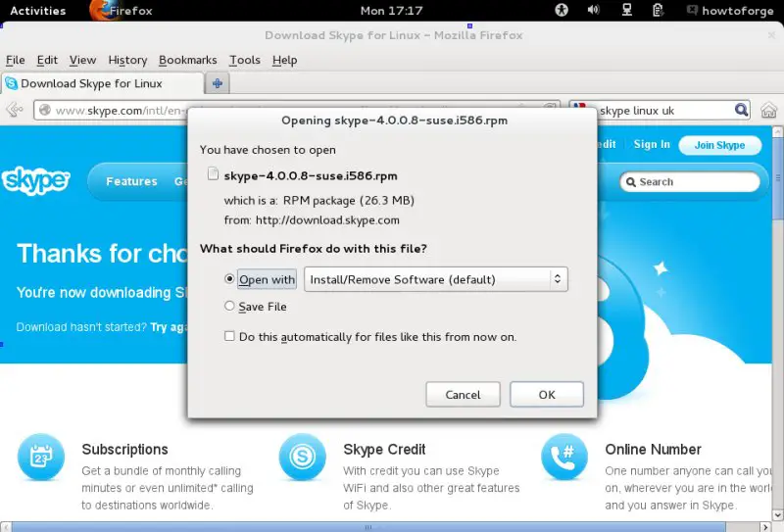Click the 'skype-4.0.0.8-suse.i586.rpm' filename text
This screenshot has height=532, width=784.
311,176
